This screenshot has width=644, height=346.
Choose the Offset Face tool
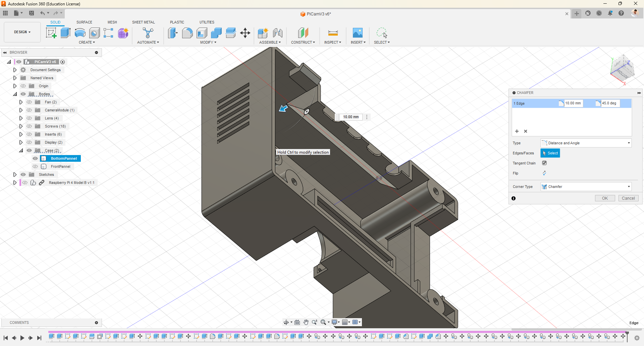[230, 33]
